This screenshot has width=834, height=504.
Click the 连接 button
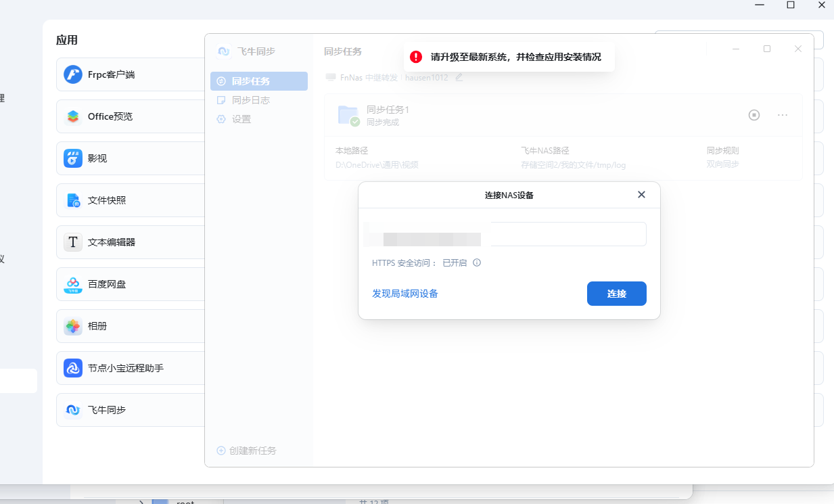point(617,294)
